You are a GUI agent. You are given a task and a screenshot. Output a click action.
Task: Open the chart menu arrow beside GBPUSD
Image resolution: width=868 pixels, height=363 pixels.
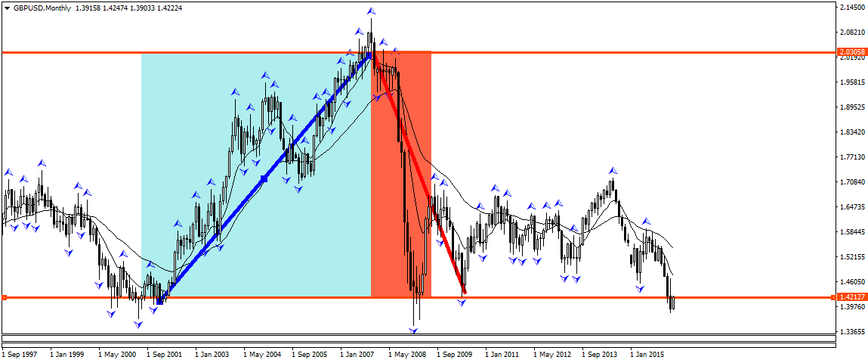8,8
